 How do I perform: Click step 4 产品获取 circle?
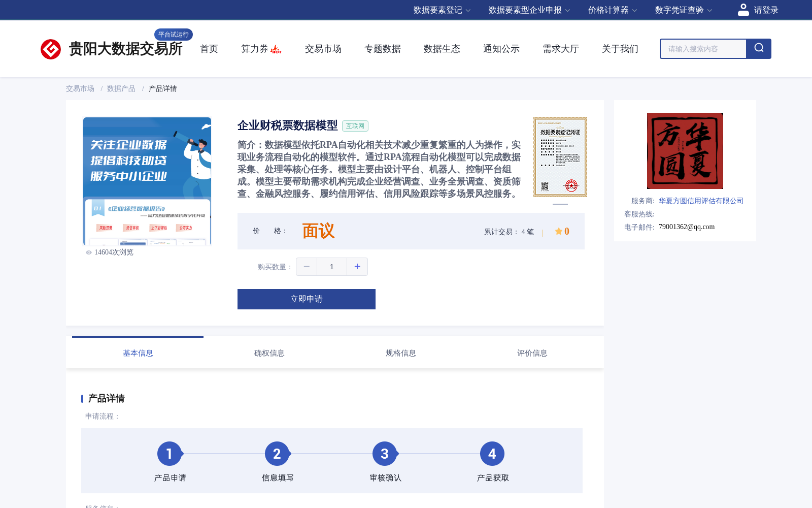pyautogui.click(x=492, y=454)
